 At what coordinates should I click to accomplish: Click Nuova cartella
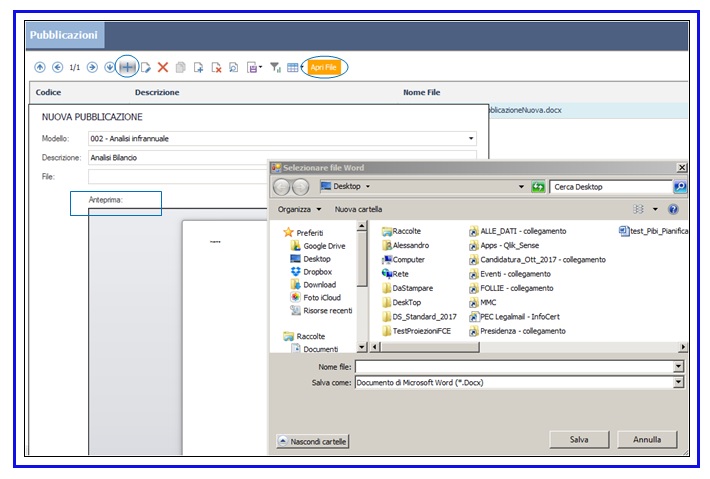pos(358,209)
